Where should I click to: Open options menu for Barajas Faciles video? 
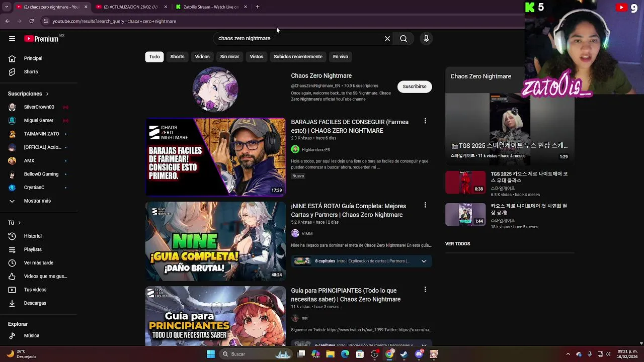pyautogui.click(x=425, y=121)
